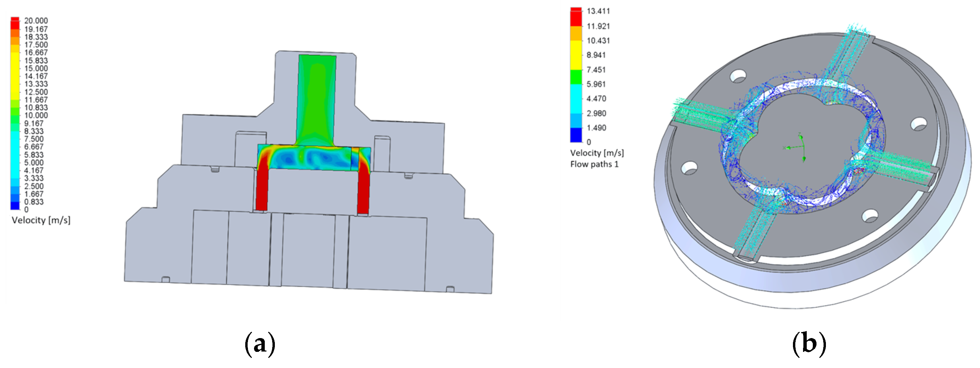This screenshot has width=980, height=368.
Task: Click the yellow band of the right legend
Action: pyautogui.click(x=576, y=55)
